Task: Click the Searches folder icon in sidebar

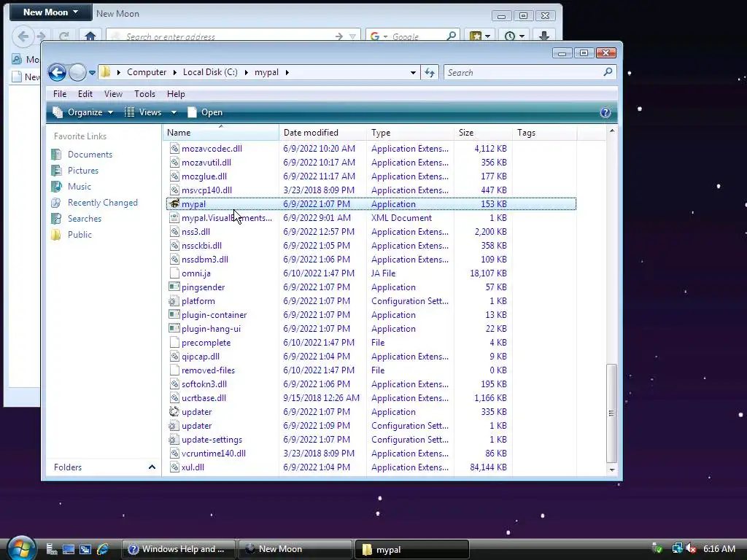Action: tap(56, 219)
